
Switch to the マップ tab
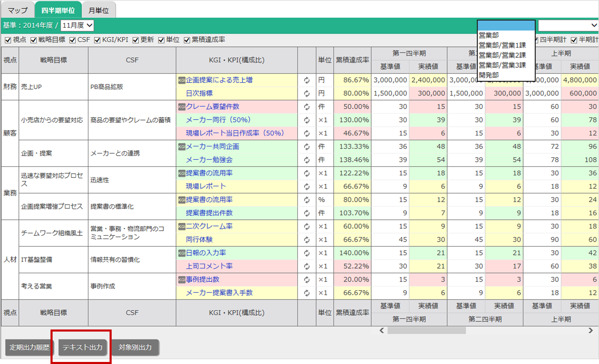pyautogui.click(x=17, y=10)
